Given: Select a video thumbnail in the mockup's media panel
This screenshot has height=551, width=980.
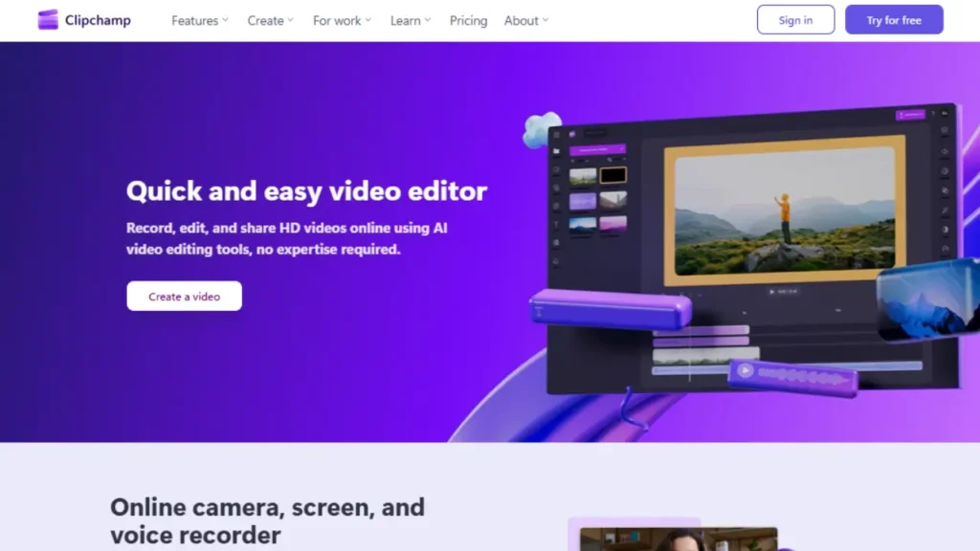Looking at the screenshot, I should [583, 175].
